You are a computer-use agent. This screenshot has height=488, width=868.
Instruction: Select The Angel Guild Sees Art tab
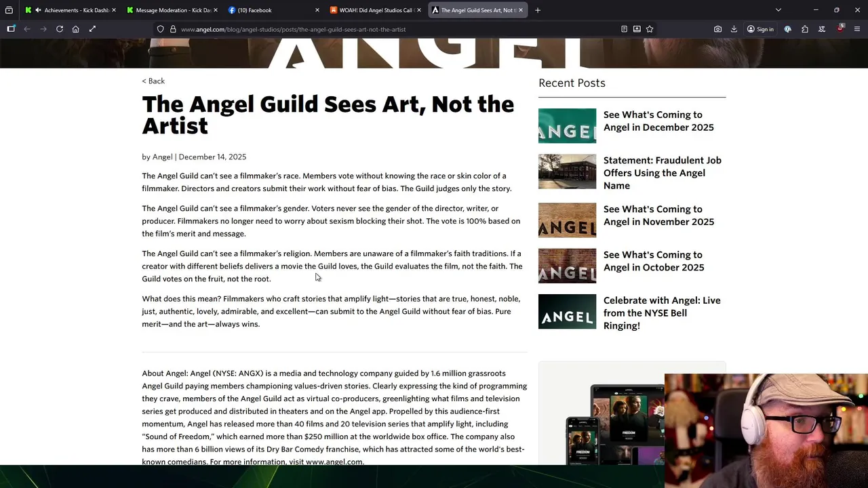tap(477, 10)
